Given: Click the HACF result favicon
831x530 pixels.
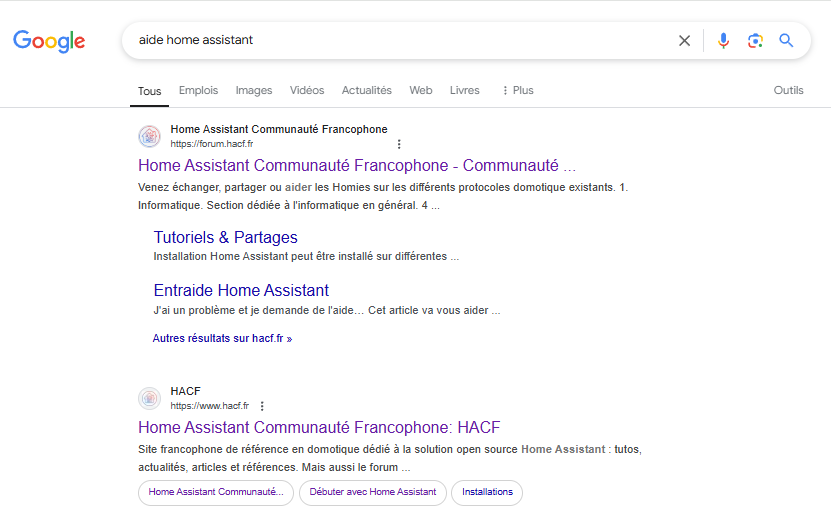Looking at the screenshot, I should (149, 398).
